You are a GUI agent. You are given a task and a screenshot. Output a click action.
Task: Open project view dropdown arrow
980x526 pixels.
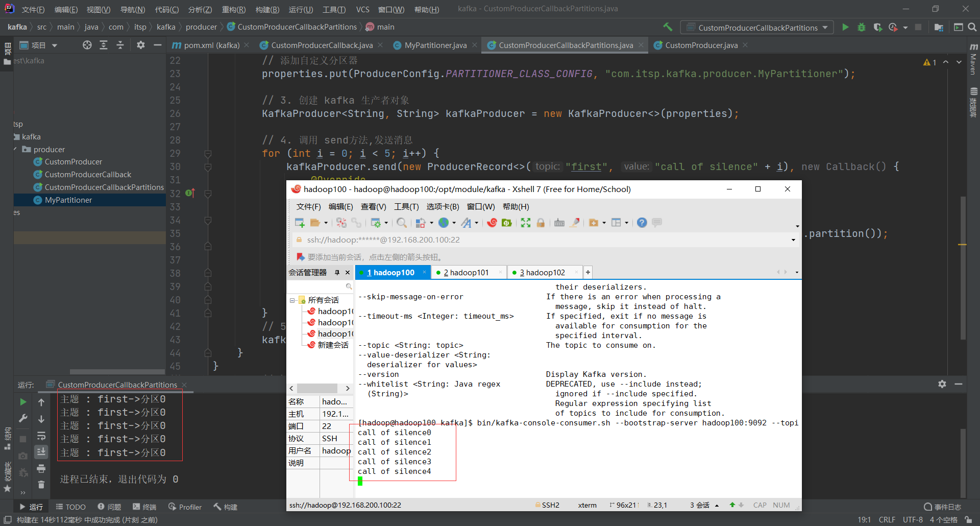click(x=55, y=45)
